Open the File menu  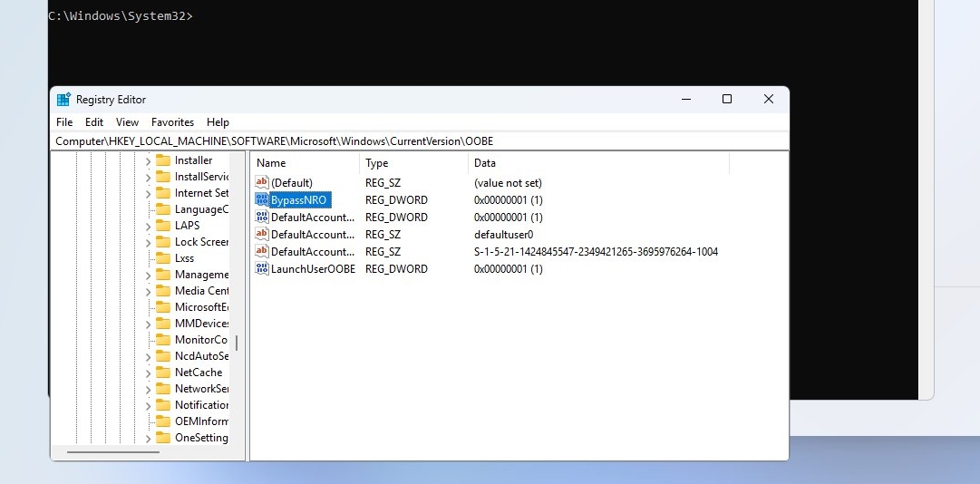click(64, 122)
